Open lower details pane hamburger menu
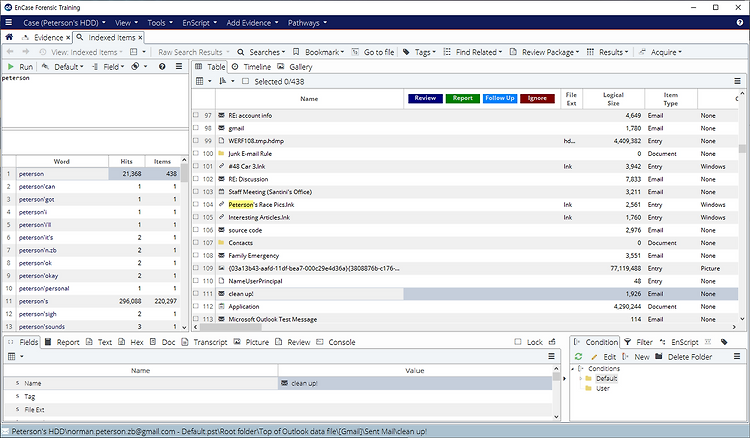 point(551,356)
